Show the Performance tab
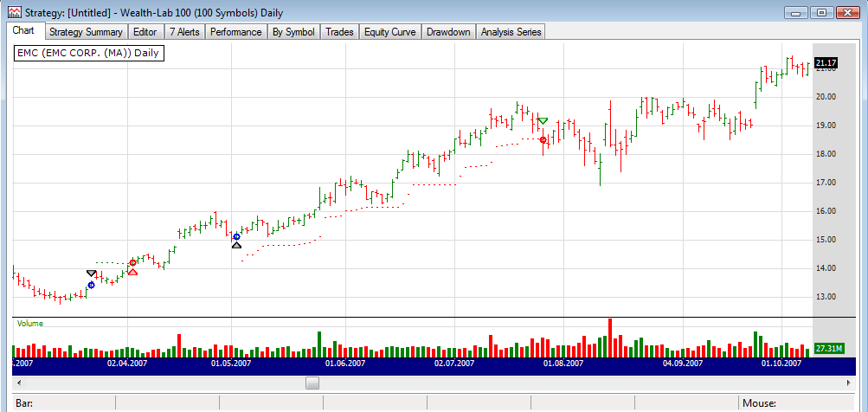Image resolution: width=868 pixels, height=412 pixels. tap(236, 32)
